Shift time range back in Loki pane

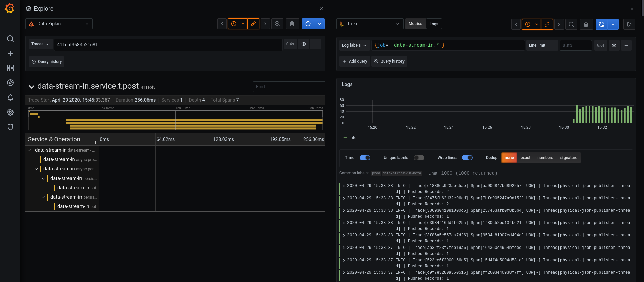coord(516,24)
